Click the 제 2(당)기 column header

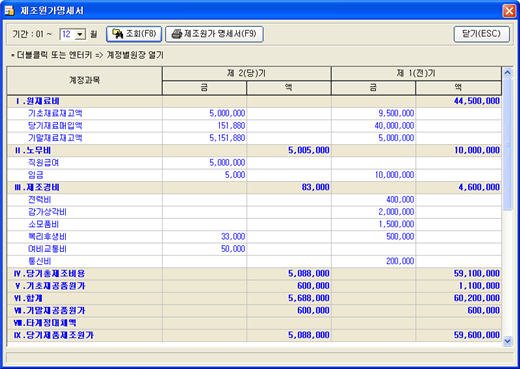pyautogui.click(x=247, y=73)
